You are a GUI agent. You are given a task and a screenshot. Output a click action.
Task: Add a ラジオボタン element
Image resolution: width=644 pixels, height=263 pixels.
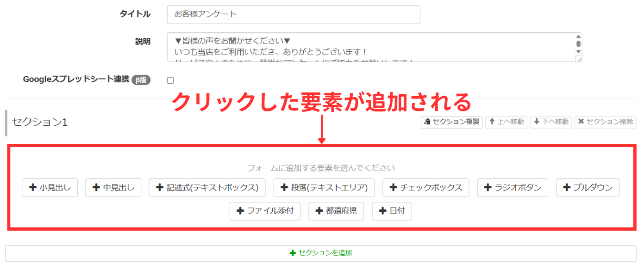pyautogui.click(x=513, y=188)
